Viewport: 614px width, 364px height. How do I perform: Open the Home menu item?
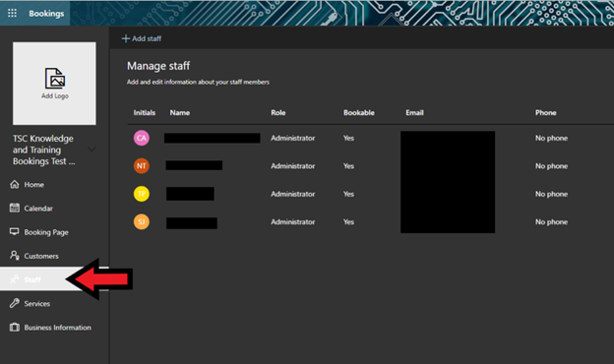(x=54, y=184)
